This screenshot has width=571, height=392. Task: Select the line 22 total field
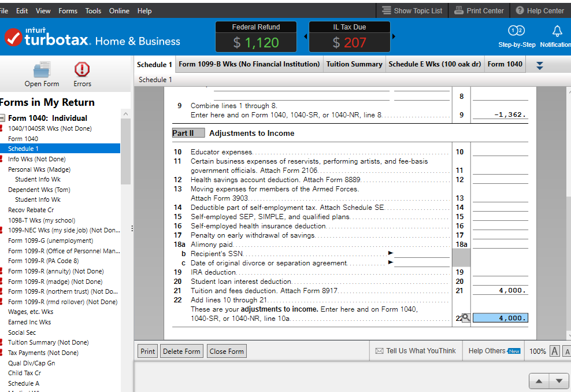pos(500,318)
